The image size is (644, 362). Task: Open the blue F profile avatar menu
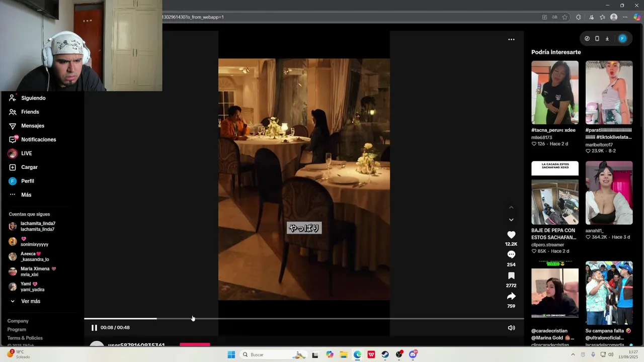click(622, 39)
